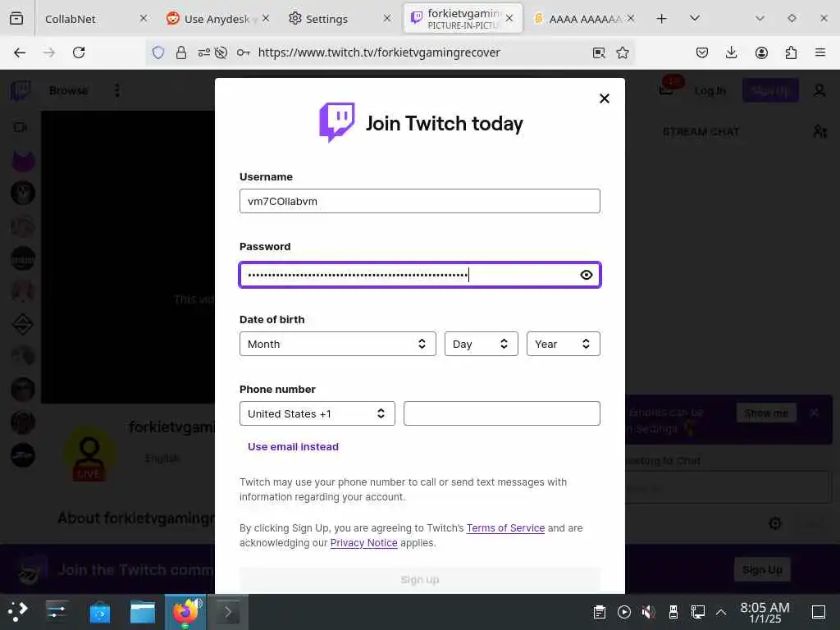
Task: Open the Twitch notifications inbox icon
Action: [668, 89]
